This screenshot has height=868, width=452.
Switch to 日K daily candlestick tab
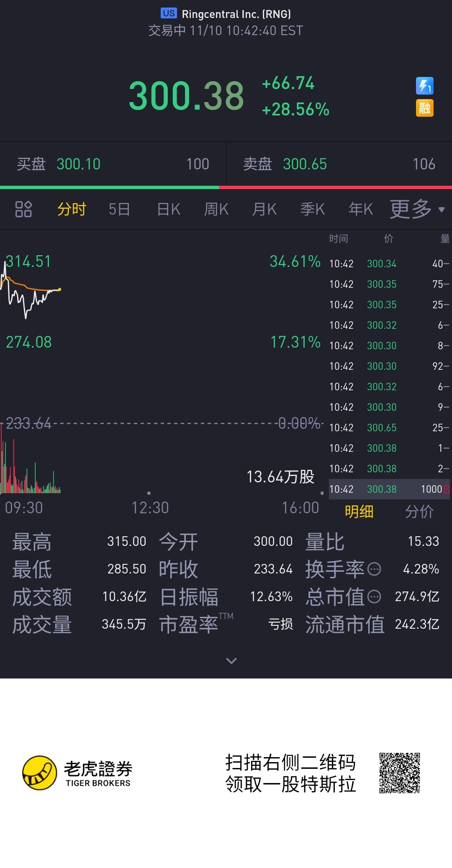(169, 209)
